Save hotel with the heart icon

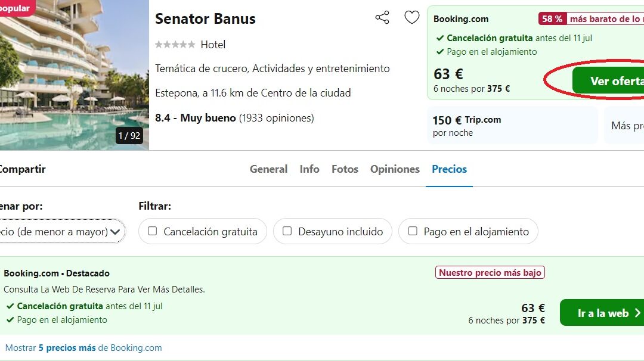(411, 17)
